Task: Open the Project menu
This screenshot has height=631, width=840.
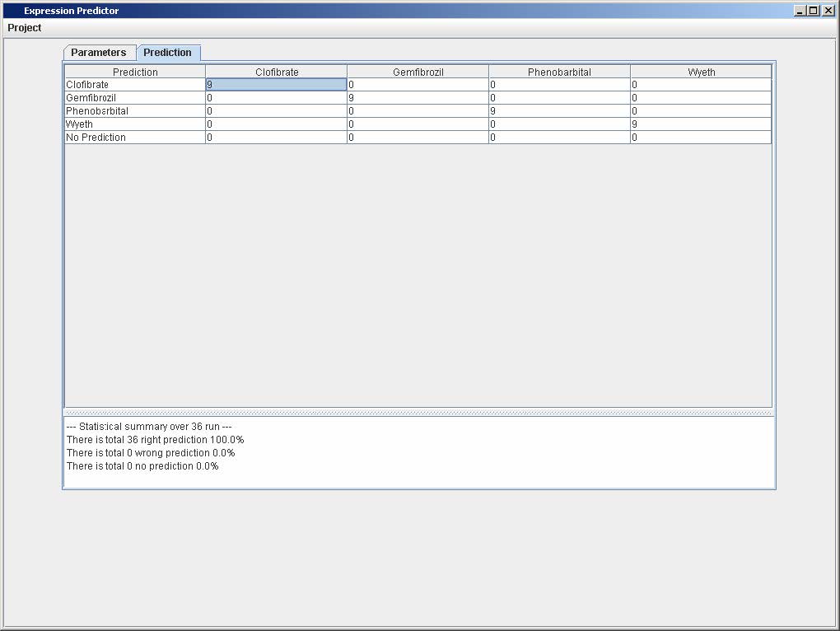Action: [25, 28]
